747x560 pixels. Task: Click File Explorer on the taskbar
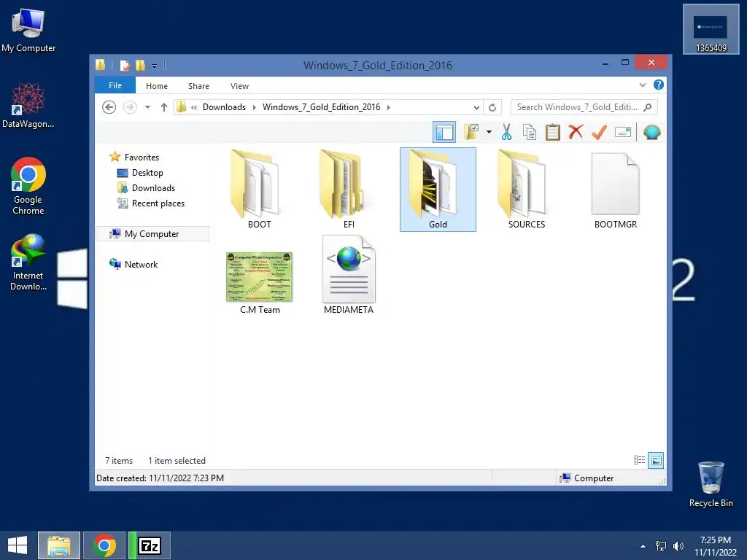point(59,545)
